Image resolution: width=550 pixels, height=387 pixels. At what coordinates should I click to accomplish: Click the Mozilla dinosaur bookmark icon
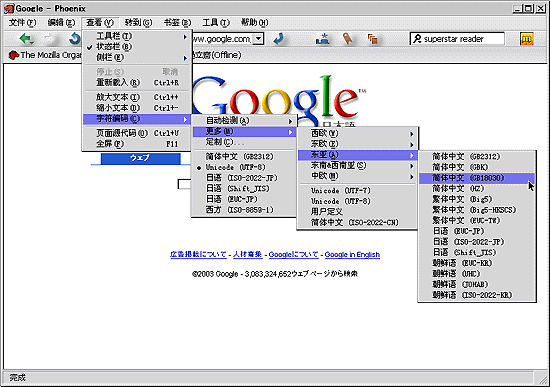[x=13, y=55]
